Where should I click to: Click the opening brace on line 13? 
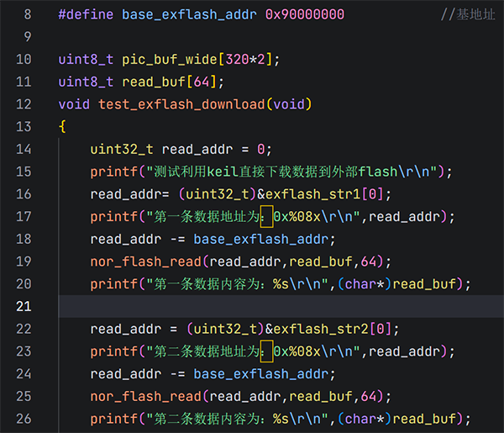62,127
